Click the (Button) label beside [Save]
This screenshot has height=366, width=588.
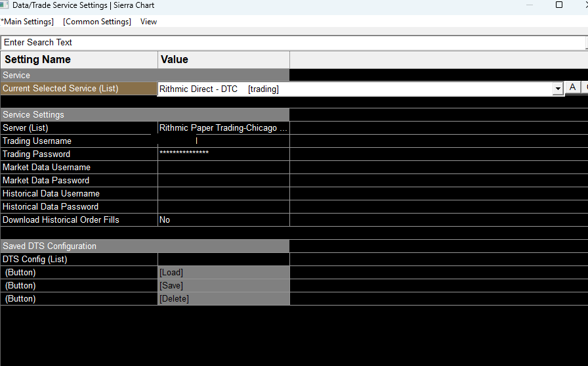[x=20, y=286]
